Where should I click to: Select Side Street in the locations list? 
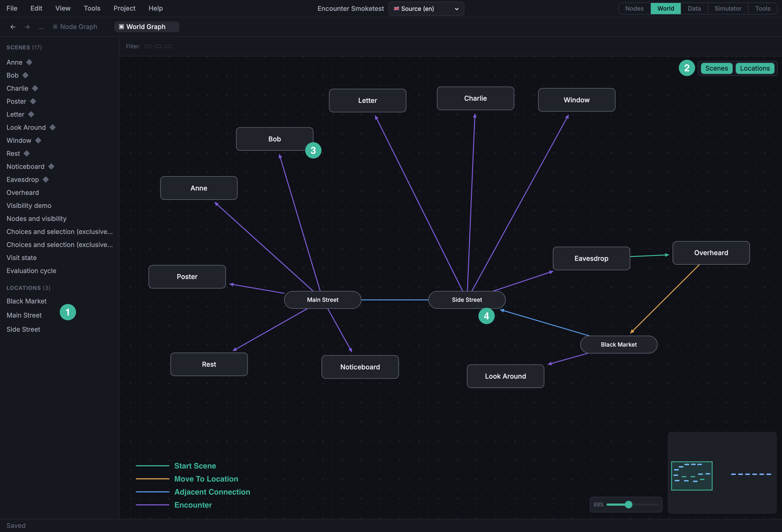point(23,329)
